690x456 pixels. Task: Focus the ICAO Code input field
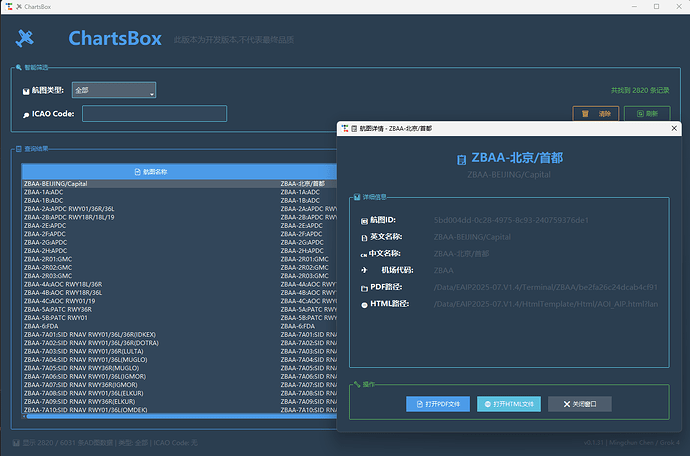point(154,114)
